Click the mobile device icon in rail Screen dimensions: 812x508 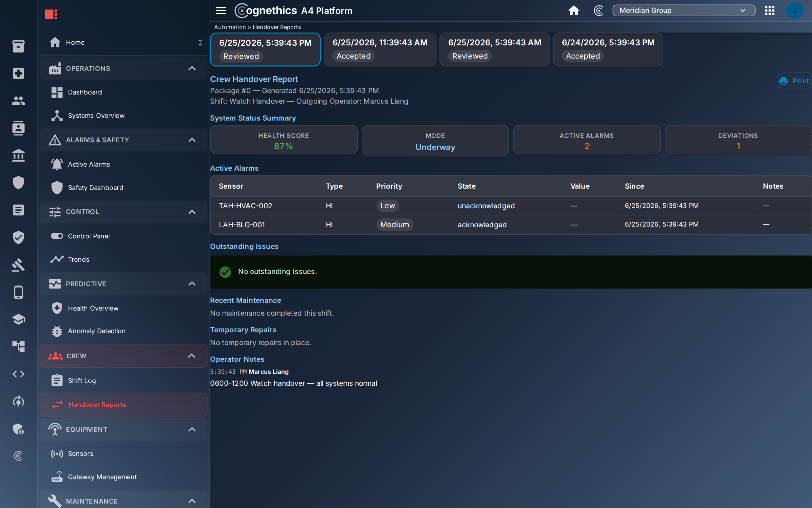coord(18,292)
